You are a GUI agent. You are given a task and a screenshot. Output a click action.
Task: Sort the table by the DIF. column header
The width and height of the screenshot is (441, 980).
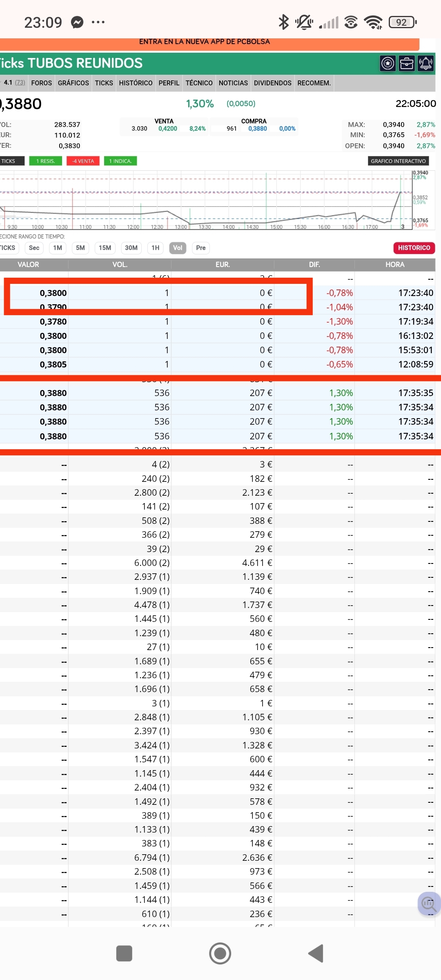point(314,265)
